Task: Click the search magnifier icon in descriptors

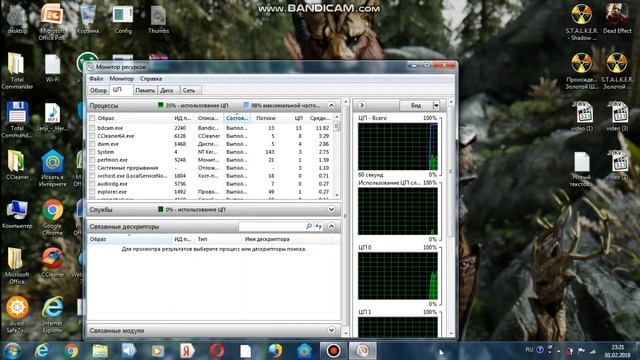Action: (309, 226)
